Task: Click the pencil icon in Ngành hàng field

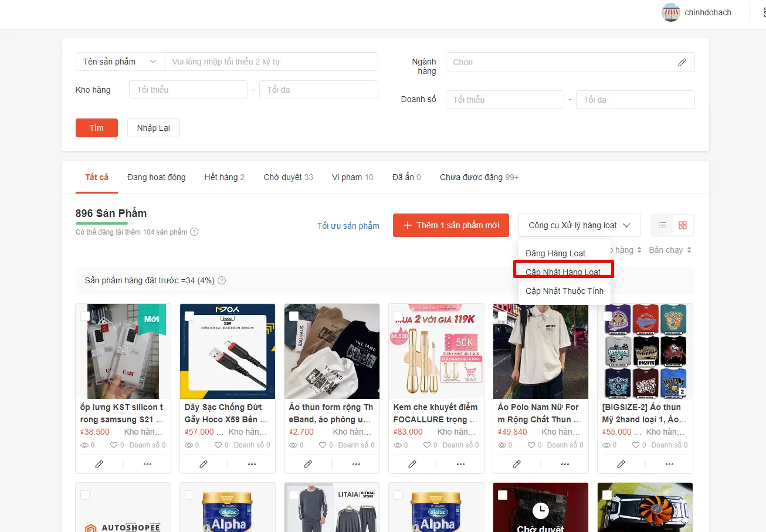Action: (682, 62)
